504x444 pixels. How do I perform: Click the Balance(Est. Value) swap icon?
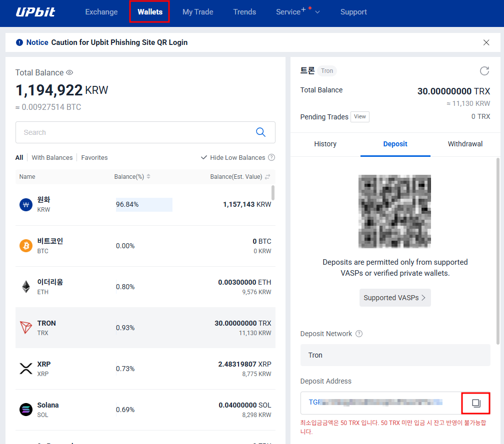coord(267,177)
